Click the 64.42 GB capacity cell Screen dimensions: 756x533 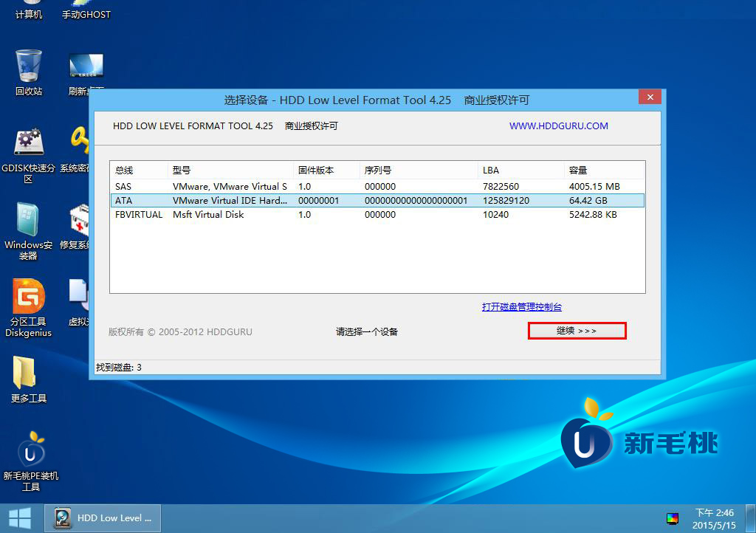588,201
